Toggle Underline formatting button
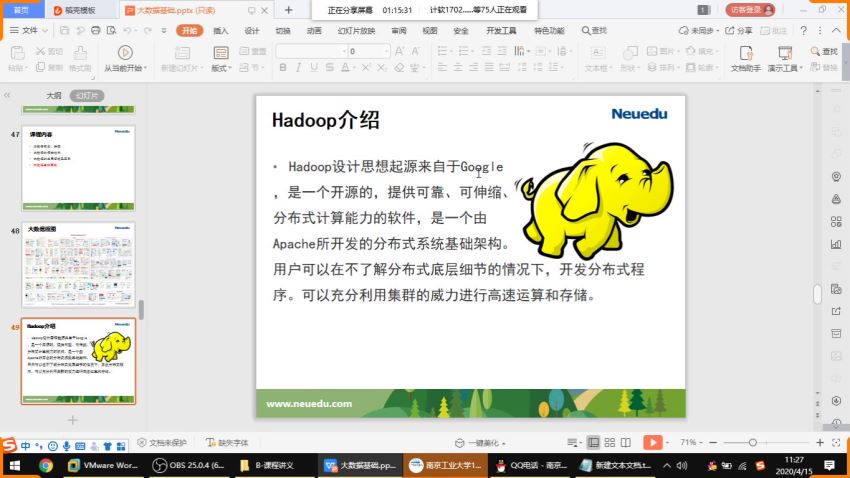This screenshot has height=478, width=850. pos(314,67)
